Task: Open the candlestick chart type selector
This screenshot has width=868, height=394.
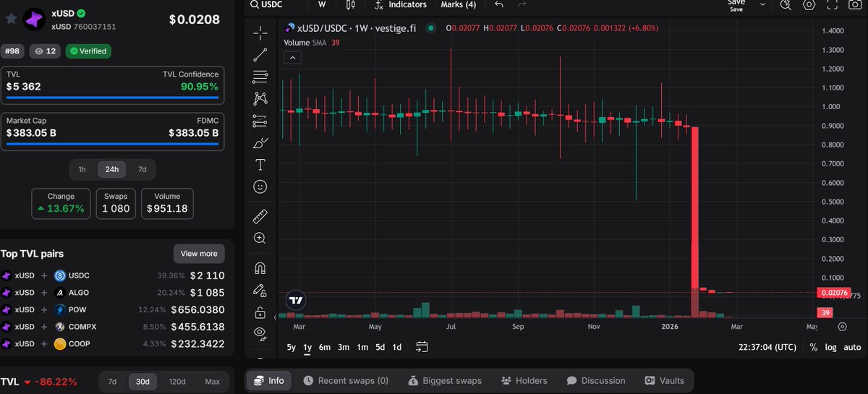Action: pyautogui.click(x=351, y=4)
